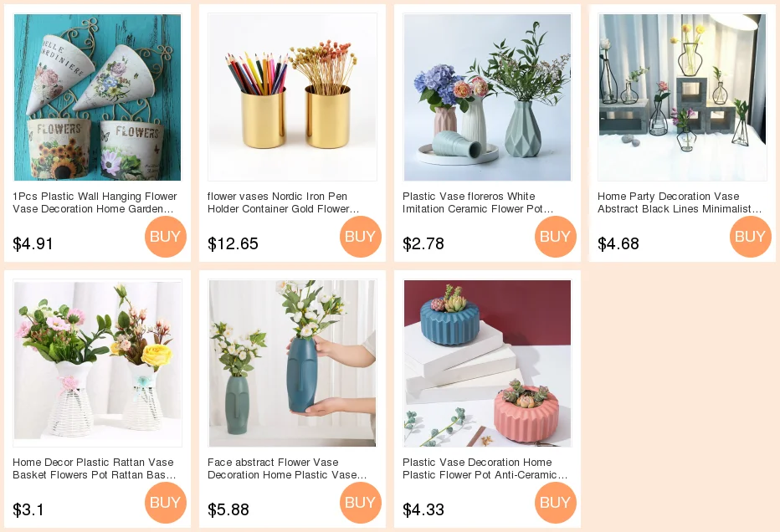Open the wall hanging flower vase image
The height and width of the screenshot is (532, 780).
(x=97, y=98)
